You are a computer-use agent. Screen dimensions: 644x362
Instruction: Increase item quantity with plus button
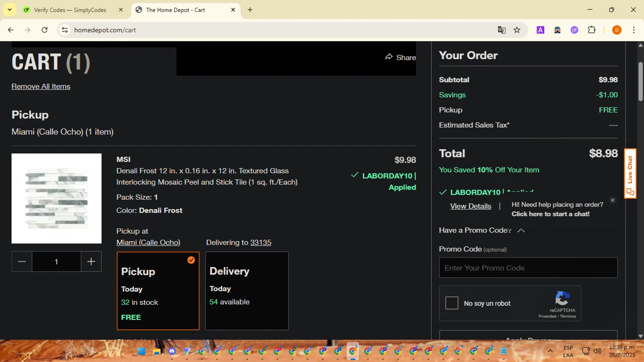(x=91, y=262)
